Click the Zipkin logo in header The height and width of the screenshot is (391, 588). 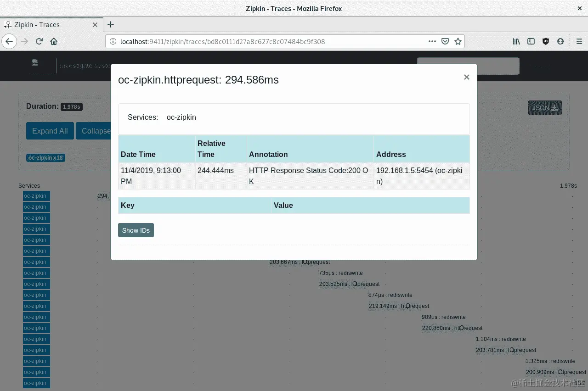43,67
